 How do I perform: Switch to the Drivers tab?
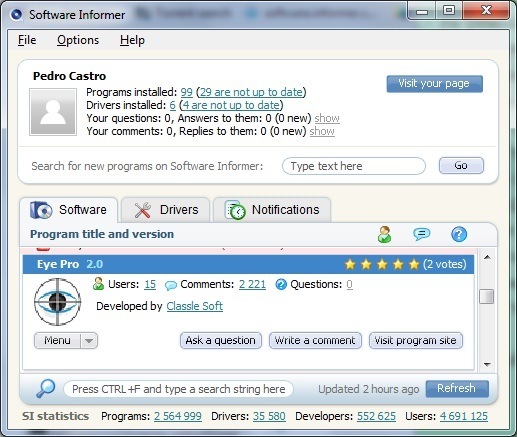(166, 210)
